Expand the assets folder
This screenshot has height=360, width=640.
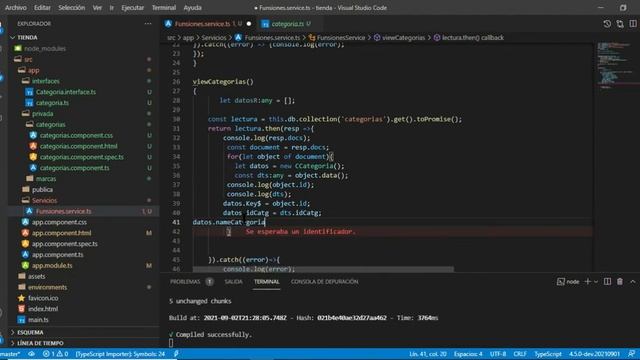[36, 276]
